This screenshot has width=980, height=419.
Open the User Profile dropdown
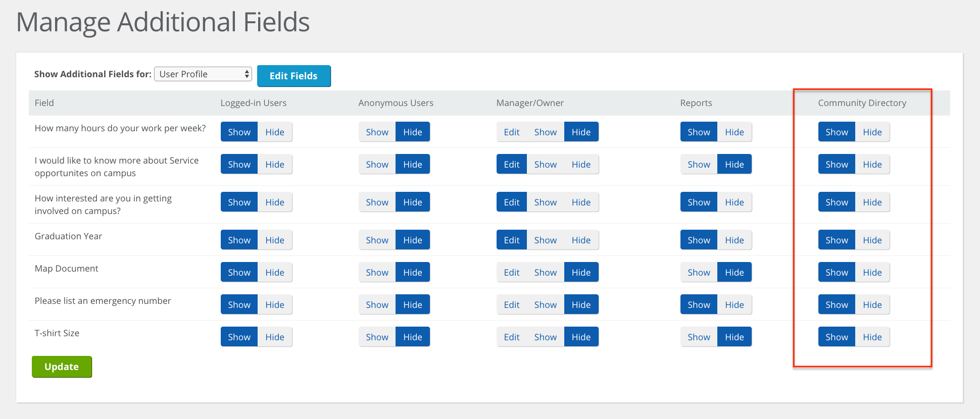203,74
